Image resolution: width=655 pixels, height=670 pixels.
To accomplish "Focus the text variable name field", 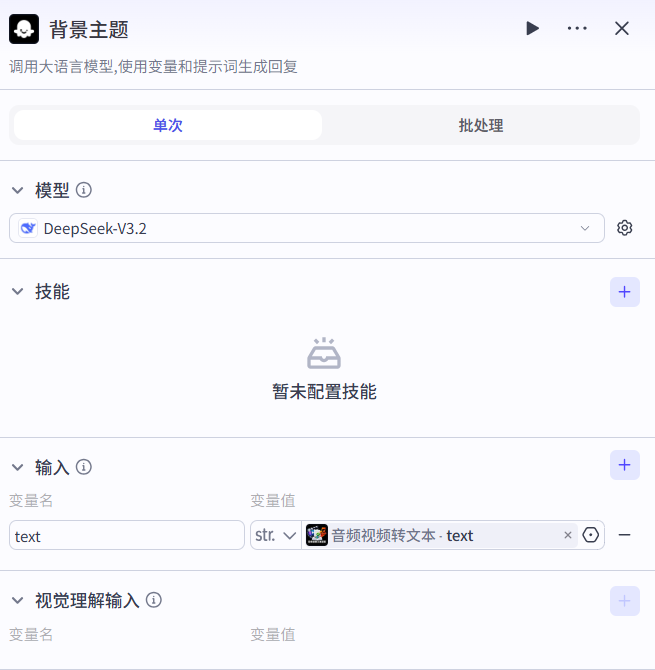I will point(127,535).
